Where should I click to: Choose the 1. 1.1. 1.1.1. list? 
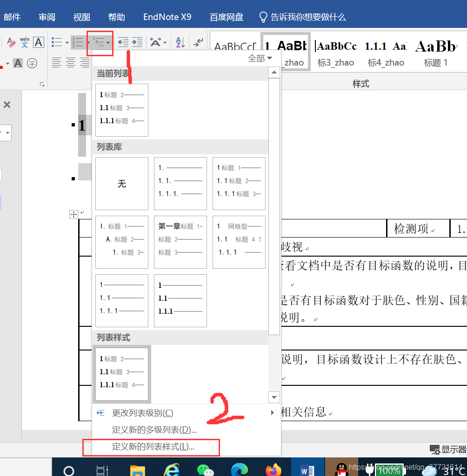click(x=180, y=184)
